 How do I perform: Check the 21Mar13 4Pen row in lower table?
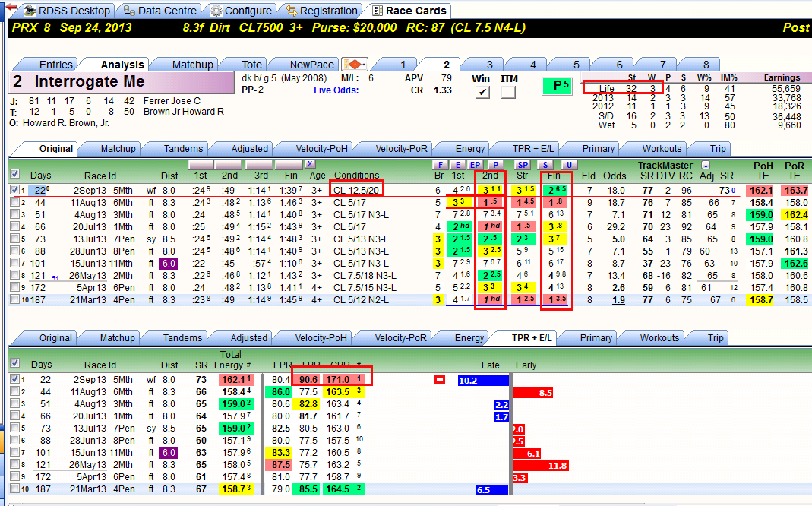coord(14,489)
